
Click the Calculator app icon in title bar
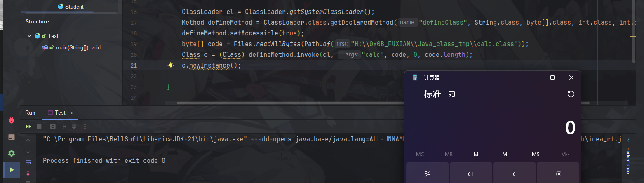tap(415, 77)
